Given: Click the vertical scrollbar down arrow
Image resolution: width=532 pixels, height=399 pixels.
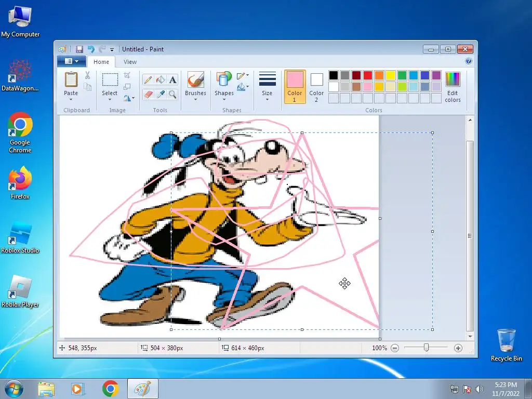Looking at the screenshot, I should 470,336.
